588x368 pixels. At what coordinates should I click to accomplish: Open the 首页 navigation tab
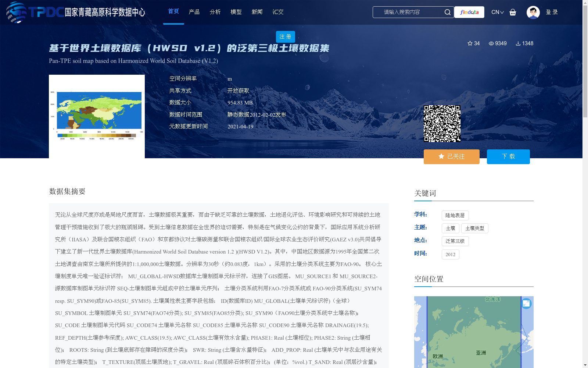pyautogui.click(x=173, y=11)
